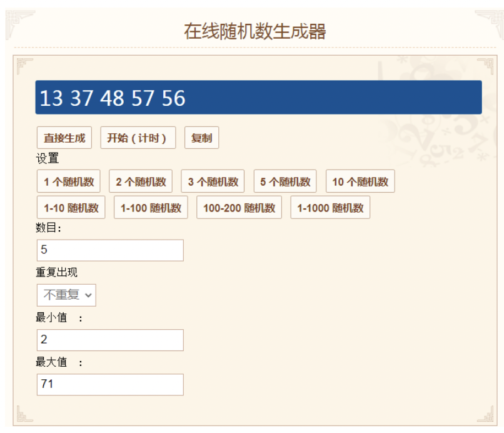The image size is (504, 433).
Task: Click the result display 13 37 48 57 56
Action: 258,98
